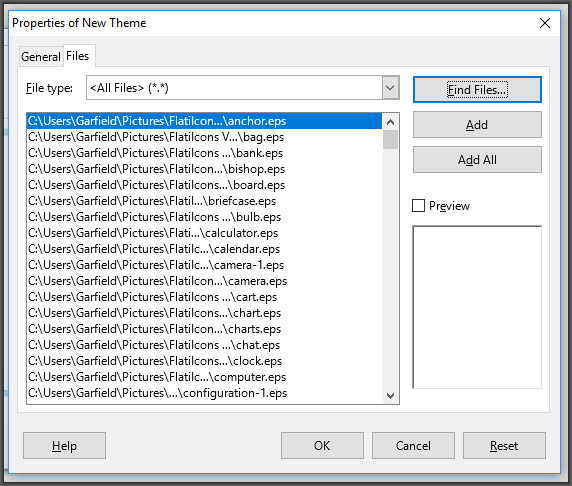Open Help for this dialog
Screen dimensions: 572x486
[64, 446]
